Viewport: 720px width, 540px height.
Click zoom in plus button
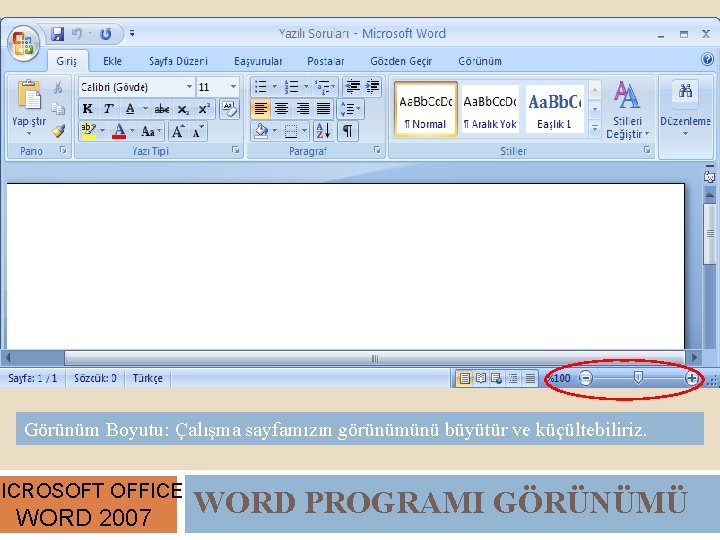point(691,378)
